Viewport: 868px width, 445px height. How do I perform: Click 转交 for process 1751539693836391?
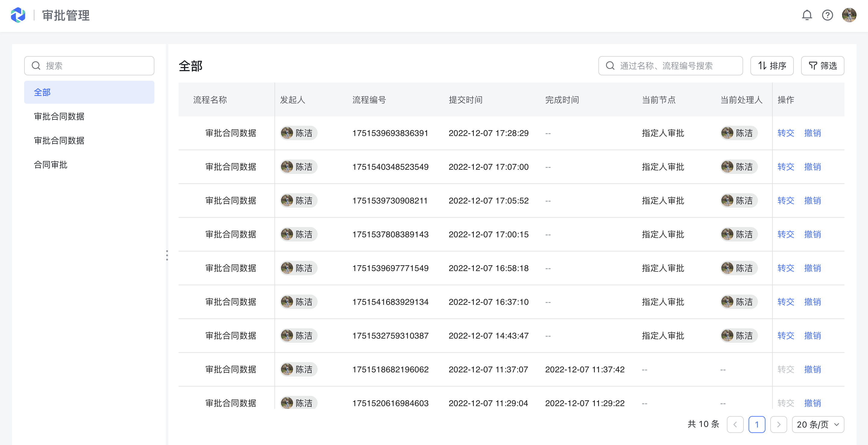786,133
